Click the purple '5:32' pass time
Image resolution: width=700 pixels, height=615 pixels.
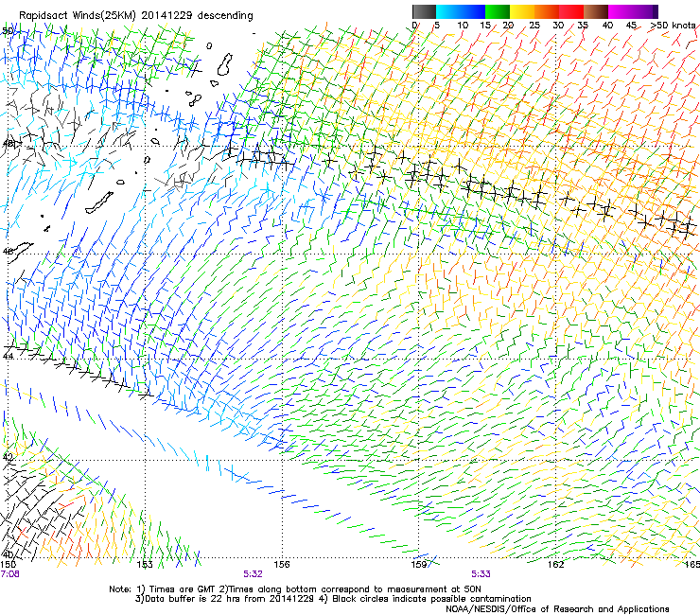pos(253,574)
